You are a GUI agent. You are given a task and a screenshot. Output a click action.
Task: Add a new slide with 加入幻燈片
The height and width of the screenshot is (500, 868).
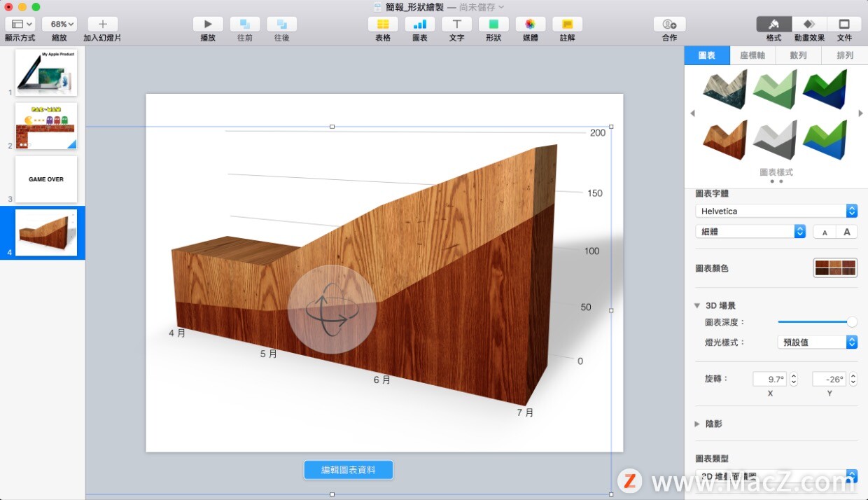pos(102,24)
